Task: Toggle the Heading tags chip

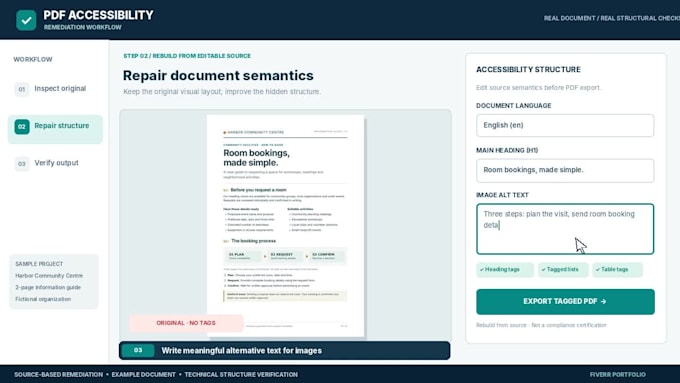Action: [505, 269]
